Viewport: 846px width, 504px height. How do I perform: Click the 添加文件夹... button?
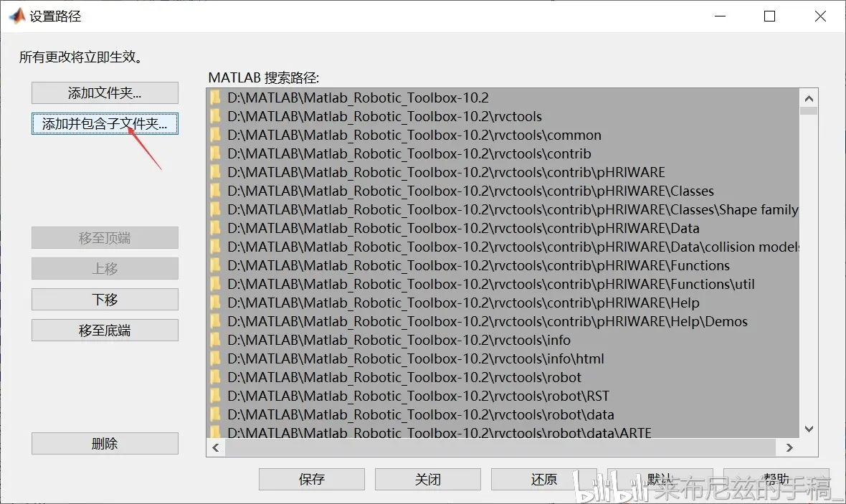pos(105,92)
